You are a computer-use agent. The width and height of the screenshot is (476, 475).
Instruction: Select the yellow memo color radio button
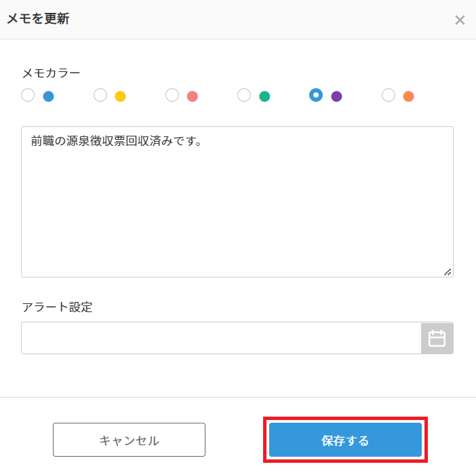coord(100,95)
